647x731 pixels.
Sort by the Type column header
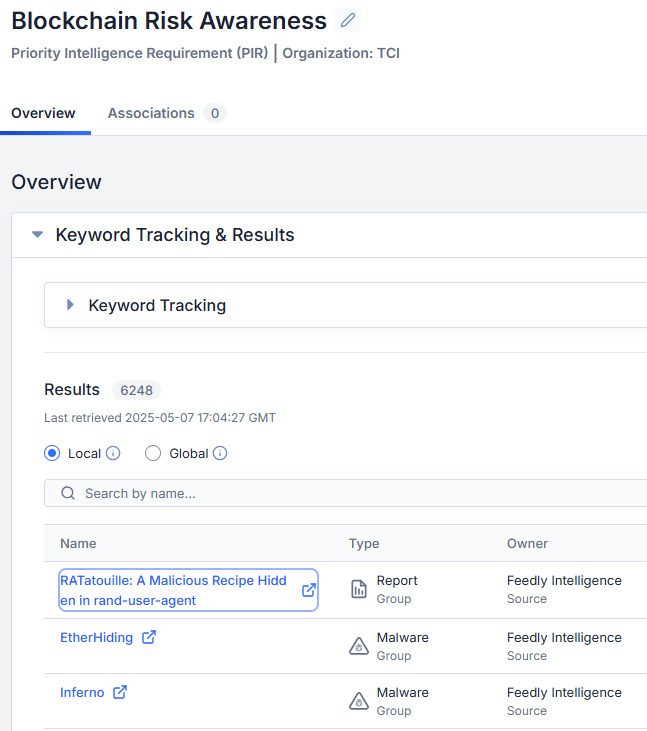pos(364,544)
